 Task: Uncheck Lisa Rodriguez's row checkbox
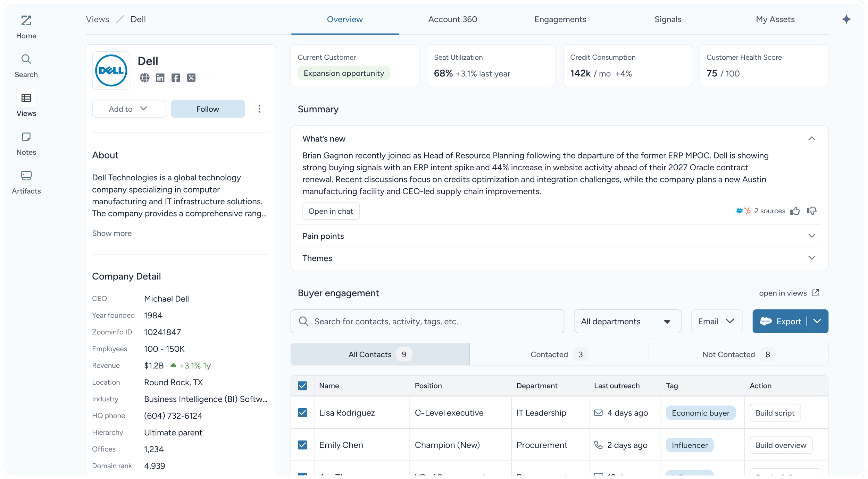[x=302, y=413]
